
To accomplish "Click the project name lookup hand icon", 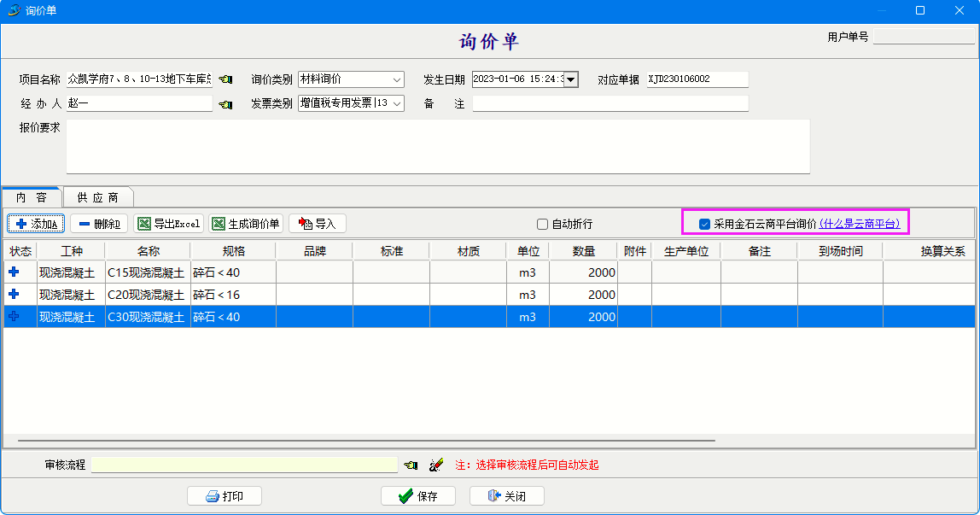I will (225, 79).
